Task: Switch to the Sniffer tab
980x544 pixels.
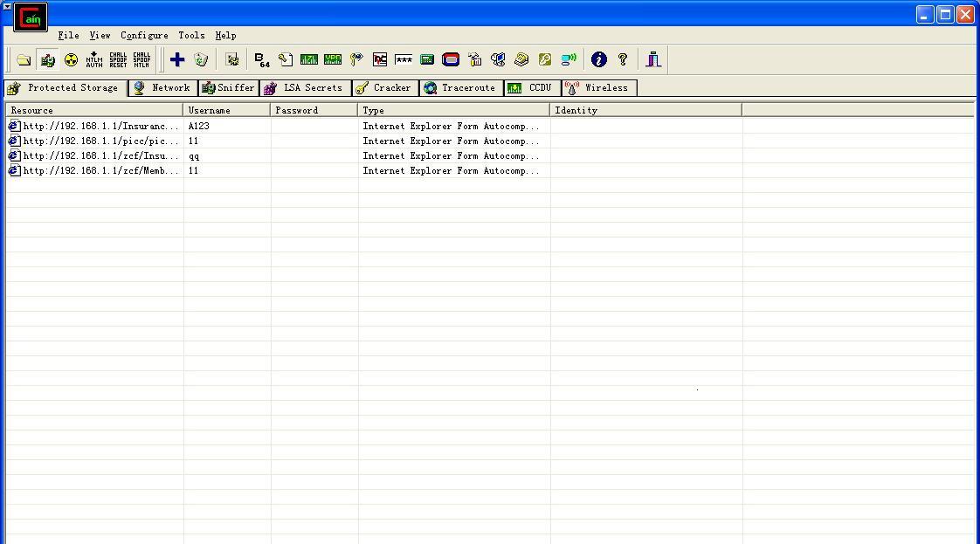Action: coord(229,88)
